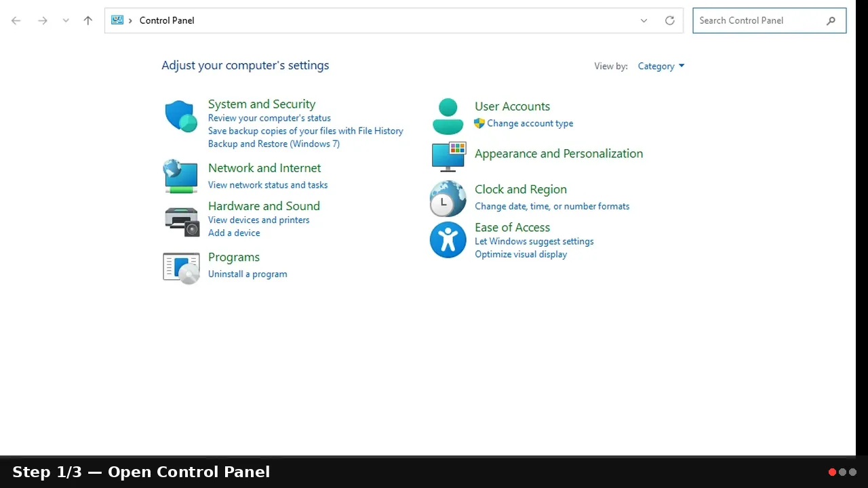The image size is (868, 488).
Task: Open the Ease of Access icon
Action: coord(448,240)
